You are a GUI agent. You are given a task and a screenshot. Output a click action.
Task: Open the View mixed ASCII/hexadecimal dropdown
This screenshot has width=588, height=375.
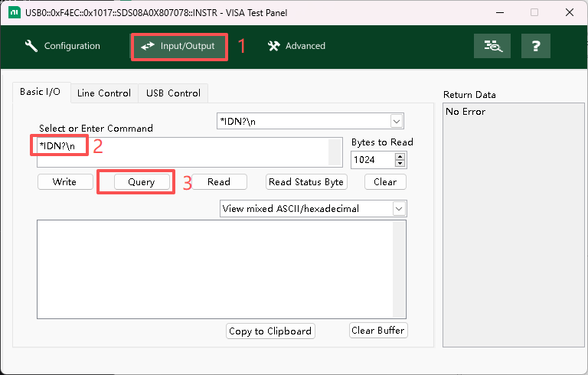pos(399,208)
